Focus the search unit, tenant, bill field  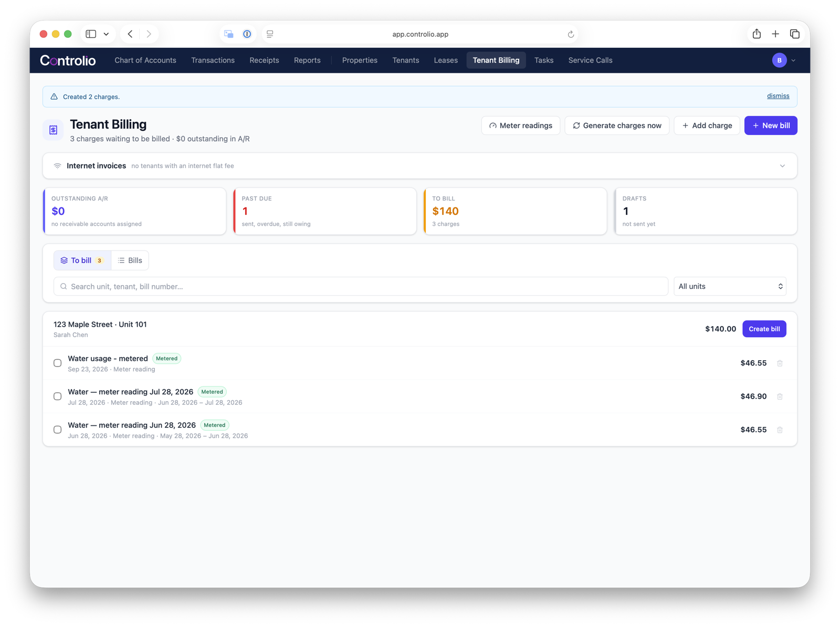coord(361,286)
